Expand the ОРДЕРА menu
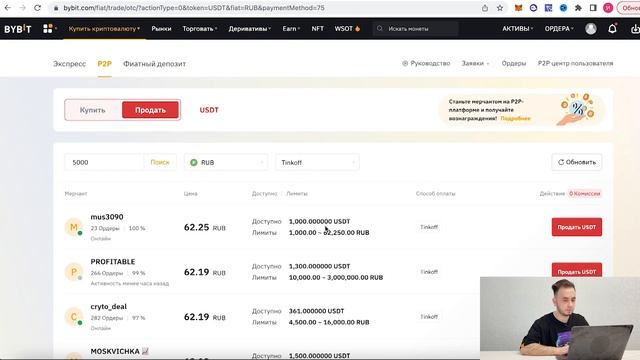The width and height of the screenshot is (640, 360). pyautogui.click(x=559, y=29)
